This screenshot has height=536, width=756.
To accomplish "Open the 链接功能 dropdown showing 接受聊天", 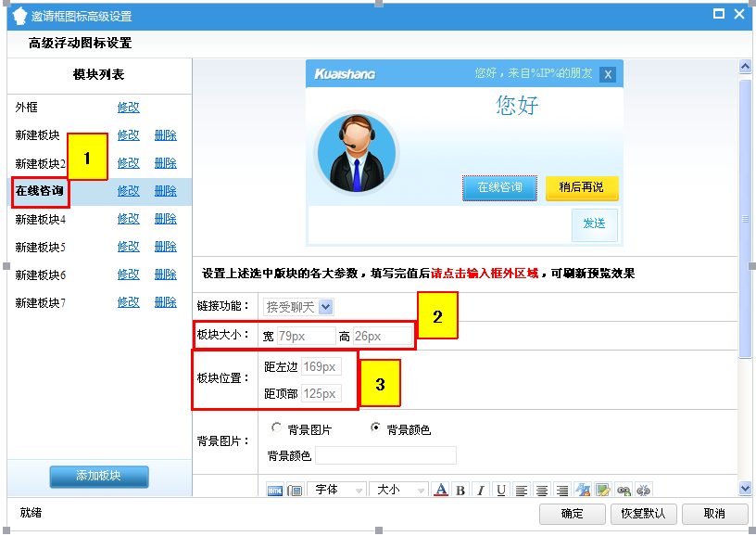I will tap(297, 307).
